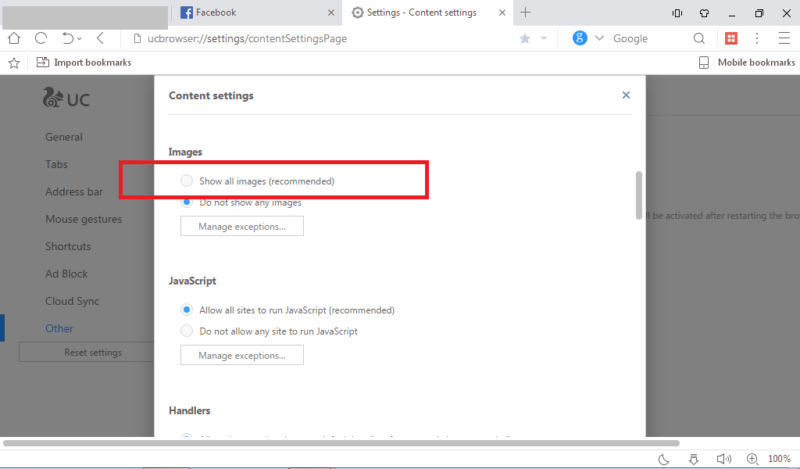Click the JavaScript section heading
This screenshot has width=800, height=469.
[192, 281]
